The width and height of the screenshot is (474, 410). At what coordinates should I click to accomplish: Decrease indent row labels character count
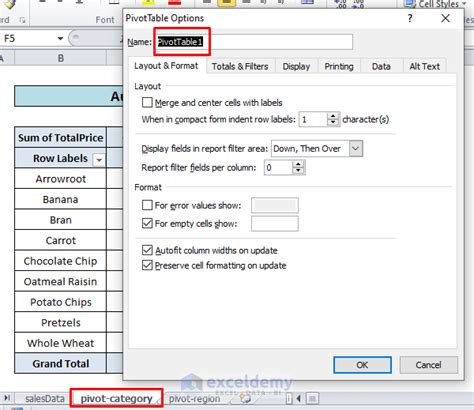pyautogui.click(x=333, y=123)
